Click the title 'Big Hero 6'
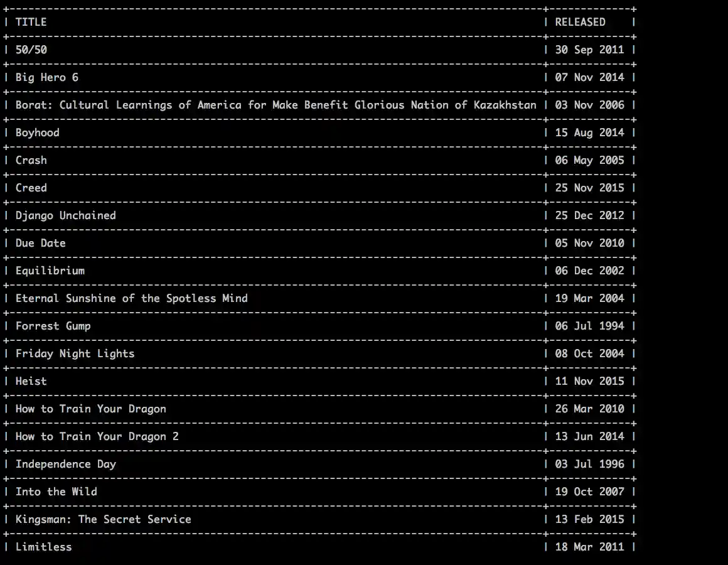Image resolution: width=728 pixels, height=565 pixels. point(47,78)
